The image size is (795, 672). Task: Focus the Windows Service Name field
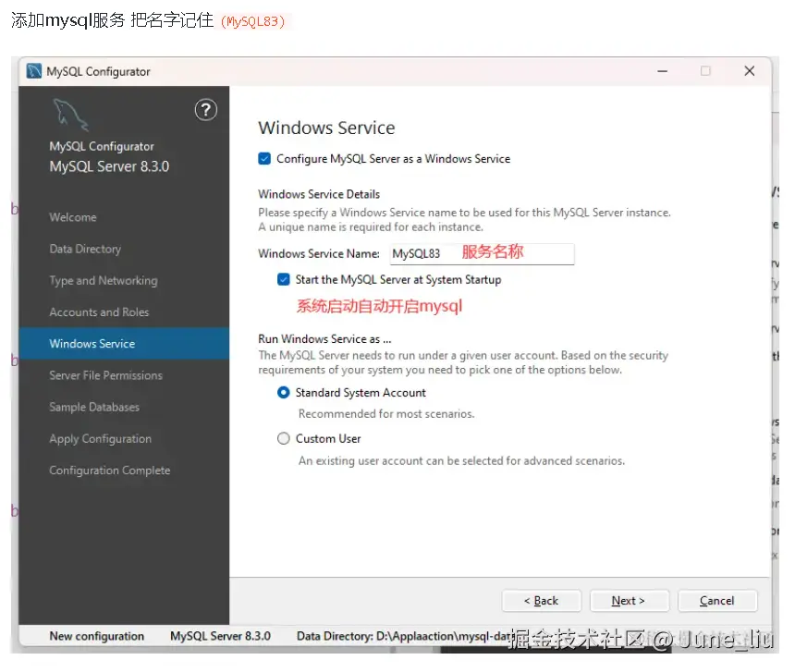click(x=482, y=253)
